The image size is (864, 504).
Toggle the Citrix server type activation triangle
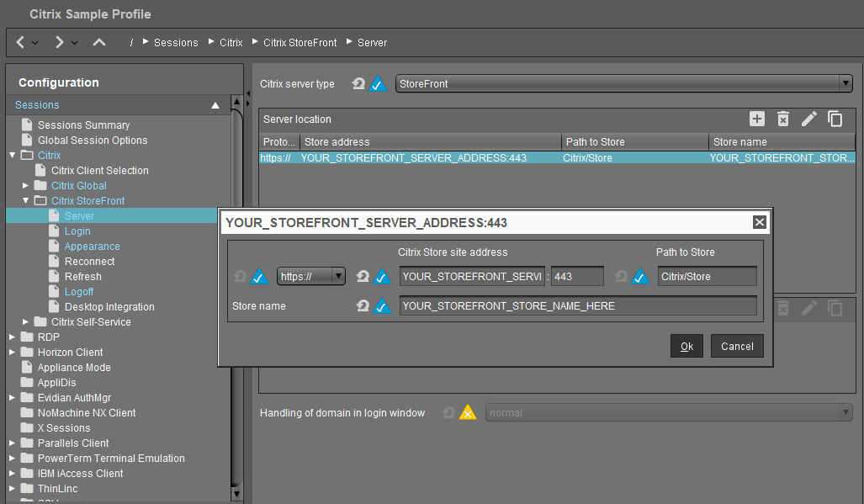(378, 84)
